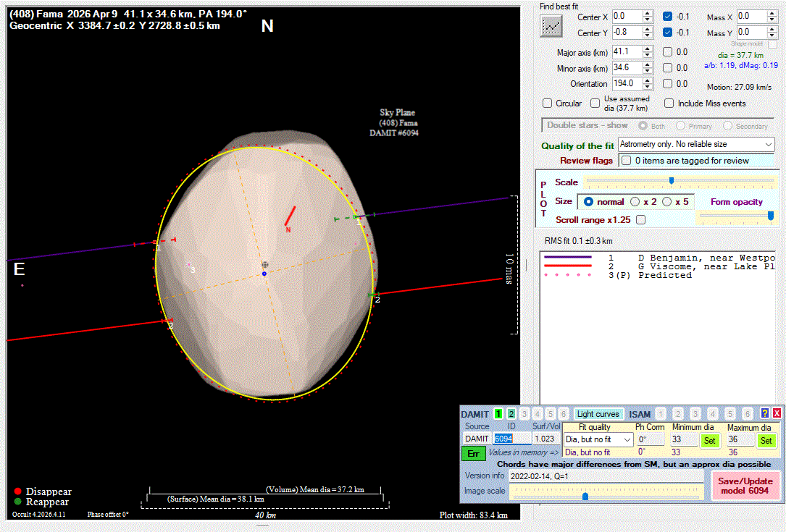Expand the Fit quality dropdown

[x=626, y=440]
